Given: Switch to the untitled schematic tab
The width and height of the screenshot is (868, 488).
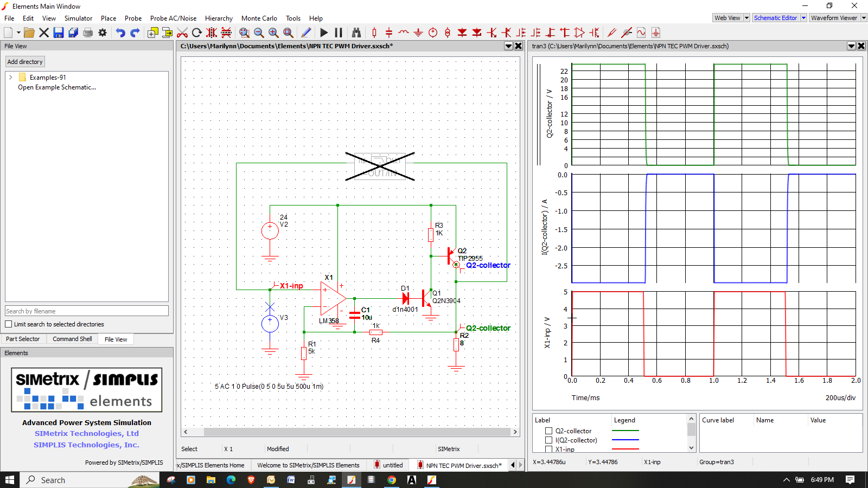Looking at the screenshot, I should 388,465.
